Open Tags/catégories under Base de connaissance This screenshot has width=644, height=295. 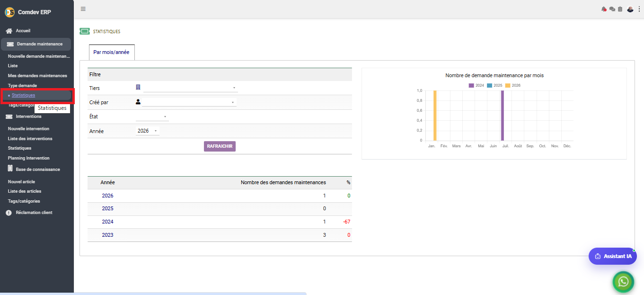point(24,201)
